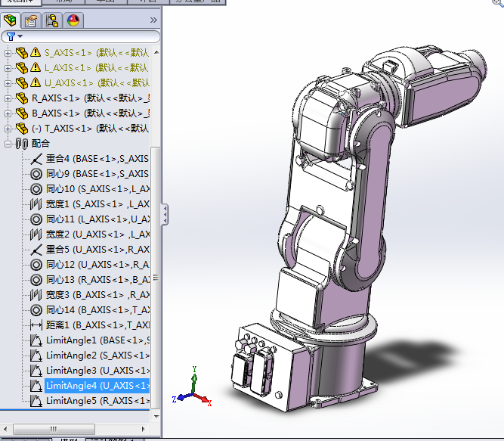Open the FeatureManager design tree tab
This screenshot has height=441, width=504.
coord(11,20)
